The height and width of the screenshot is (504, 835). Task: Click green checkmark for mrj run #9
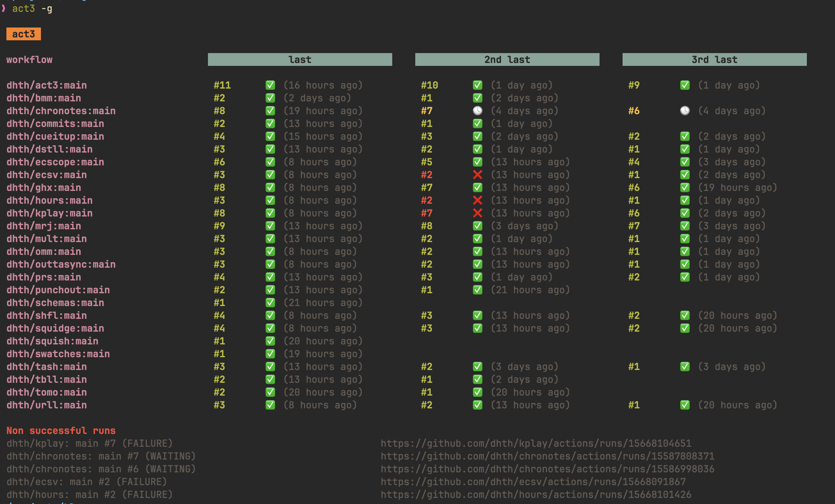tap(270, 226)
